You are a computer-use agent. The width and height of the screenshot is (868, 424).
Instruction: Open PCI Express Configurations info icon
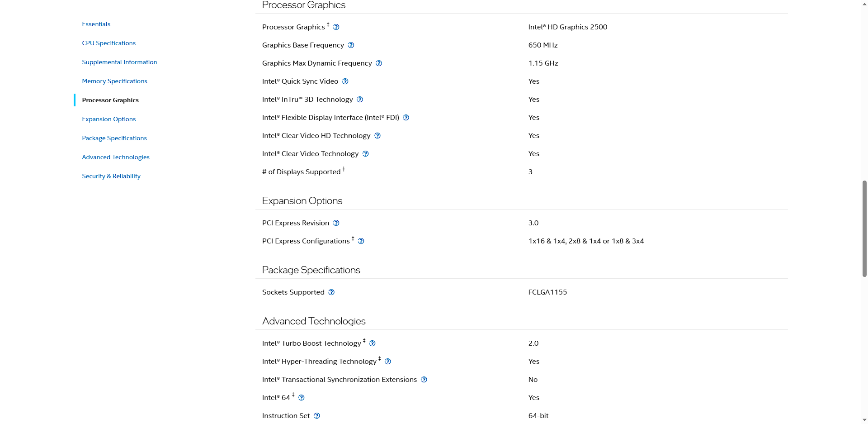pyautogui.click(x=361, y=241)
